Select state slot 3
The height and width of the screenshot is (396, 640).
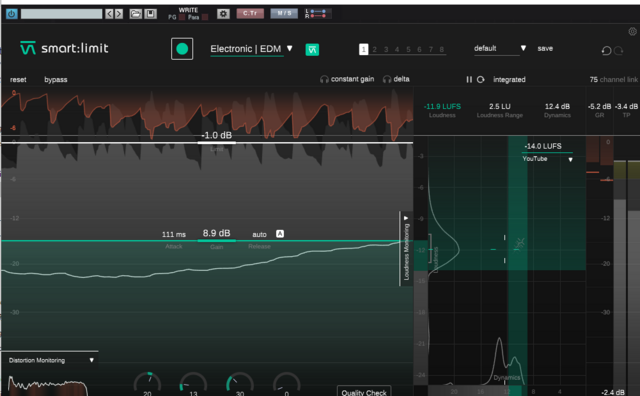pyautogui.click(x=386, y=49)
